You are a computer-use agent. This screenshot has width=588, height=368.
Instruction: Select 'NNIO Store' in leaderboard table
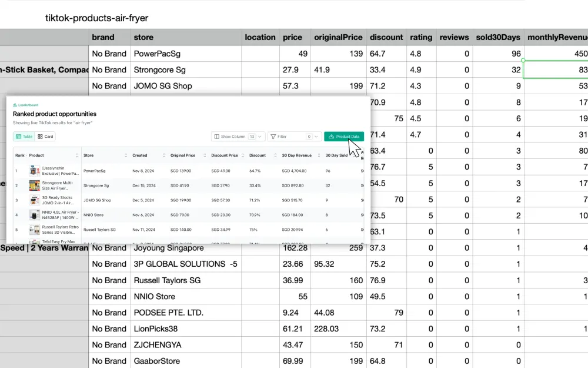coord(93,215)
